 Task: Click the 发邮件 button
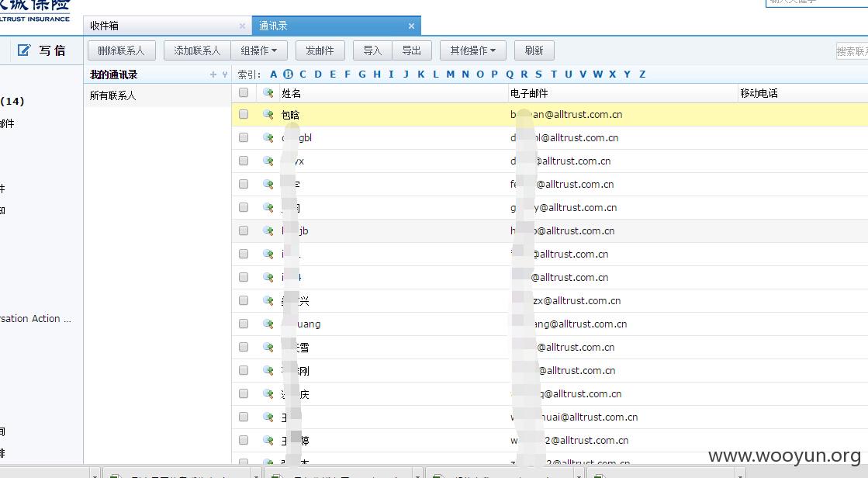[x=320, y=50]
